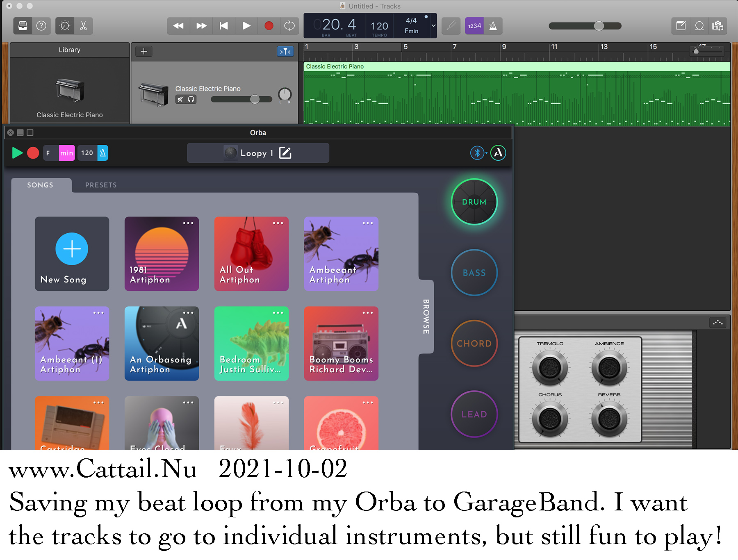Toggle the 1234 count-in button
This screenshot has width=738, height=560.
tap(474, 26)
